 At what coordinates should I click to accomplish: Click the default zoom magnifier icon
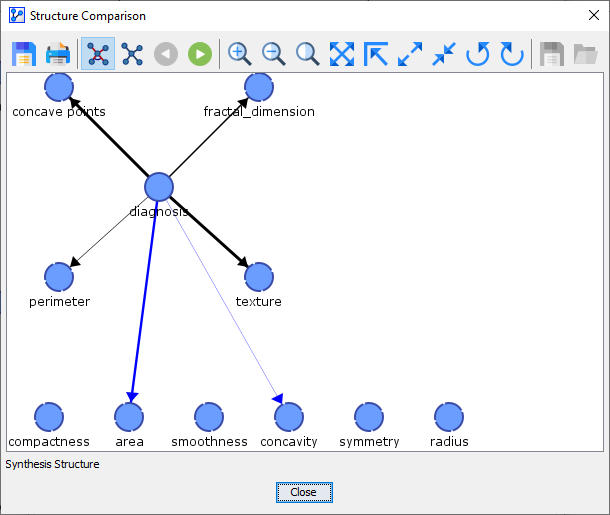[307, 54]
